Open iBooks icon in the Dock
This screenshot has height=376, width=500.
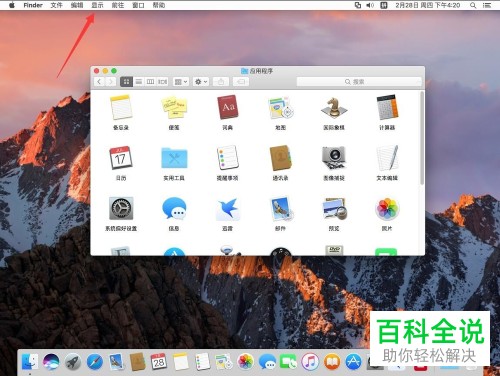click(x=332, y=362)
